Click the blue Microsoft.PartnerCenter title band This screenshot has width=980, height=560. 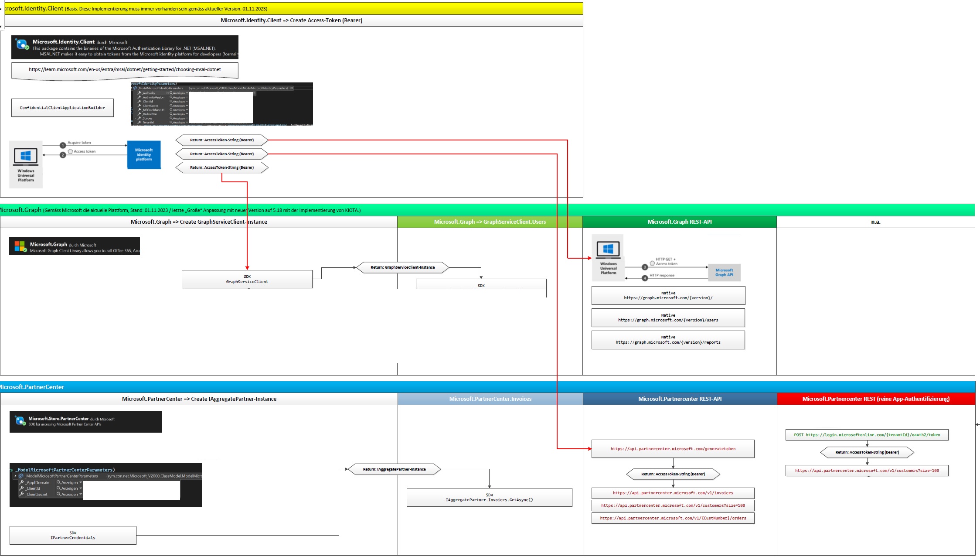(487, 387)
